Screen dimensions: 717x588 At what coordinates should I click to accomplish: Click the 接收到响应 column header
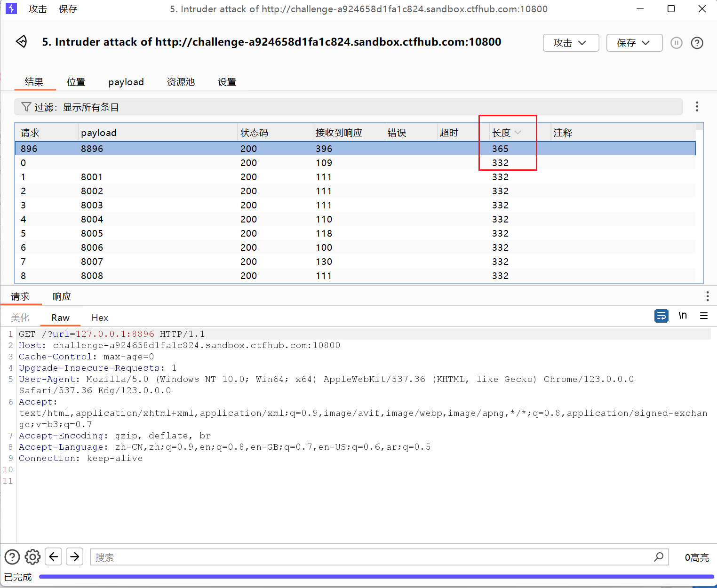[349, 133]
